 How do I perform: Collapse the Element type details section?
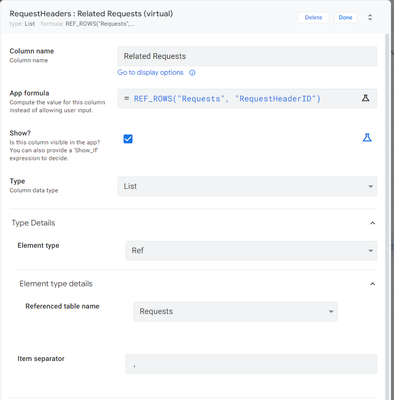point(373,284)
